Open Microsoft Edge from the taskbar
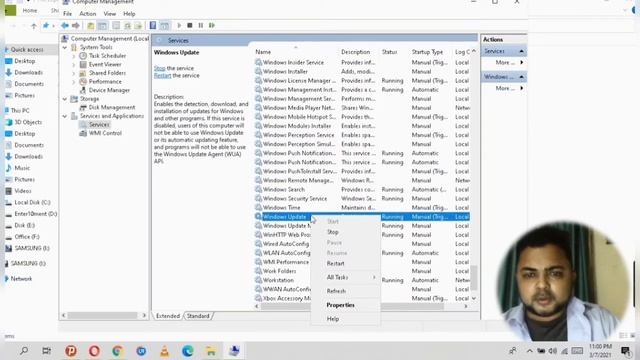Screen dimensions: 640x360 coord(188,351)
